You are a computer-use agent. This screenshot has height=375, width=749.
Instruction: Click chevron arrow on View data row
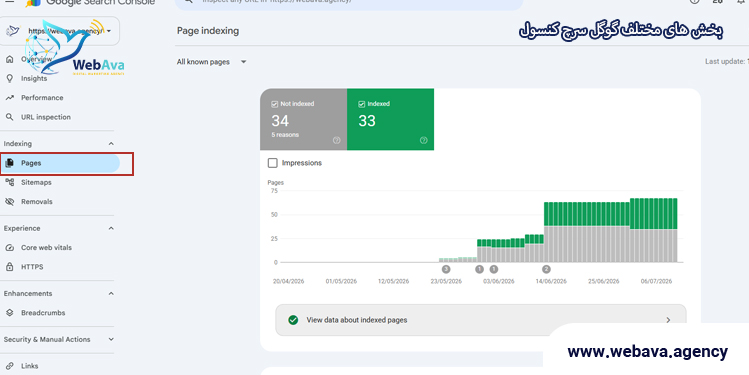point(668,320)
